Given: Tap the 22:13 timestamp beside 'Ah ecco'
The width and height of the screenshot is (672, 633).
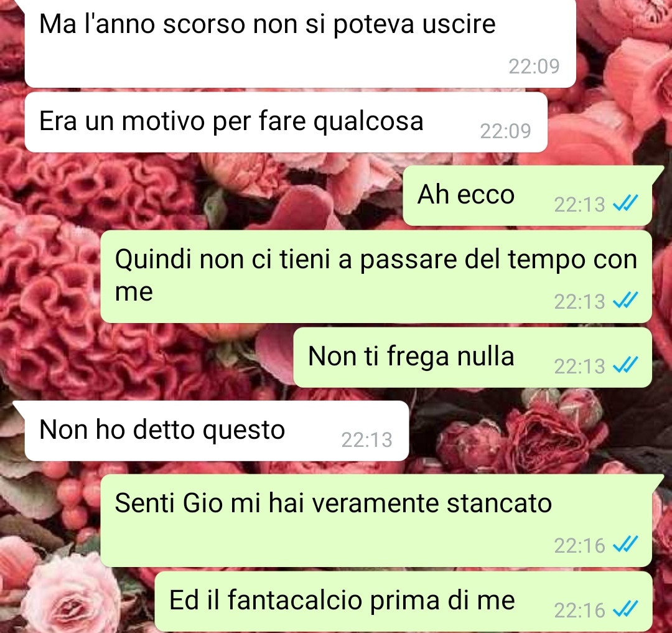Looking at the screenshot, I should click(579, 204).
